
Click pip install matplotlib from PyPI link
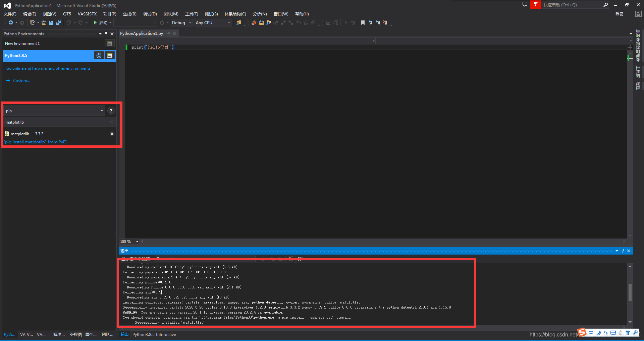point(35,142)
